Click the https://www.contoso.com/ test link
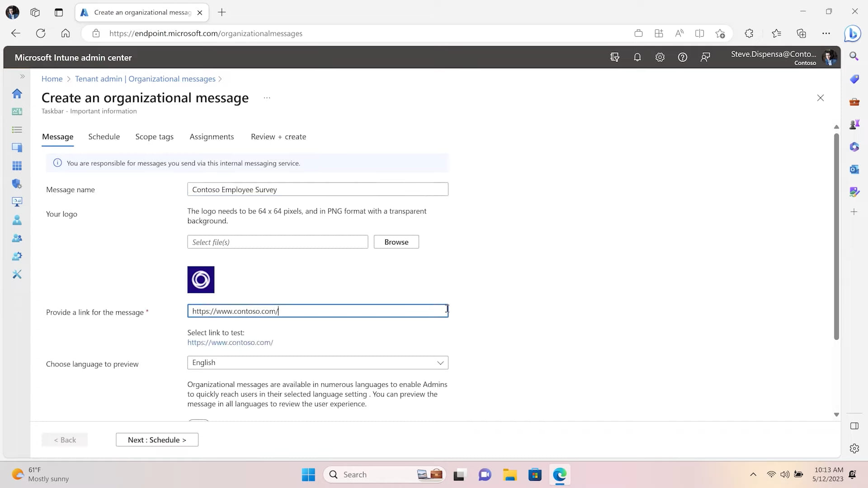Screen dimensions: 868x488 pyautogui.click(x=230, y=343)
